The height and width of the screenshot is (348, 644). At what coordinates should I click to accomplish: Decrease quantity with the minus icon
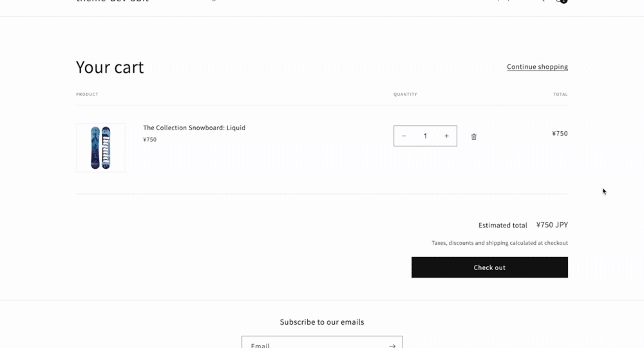click(x=404, y=136)
